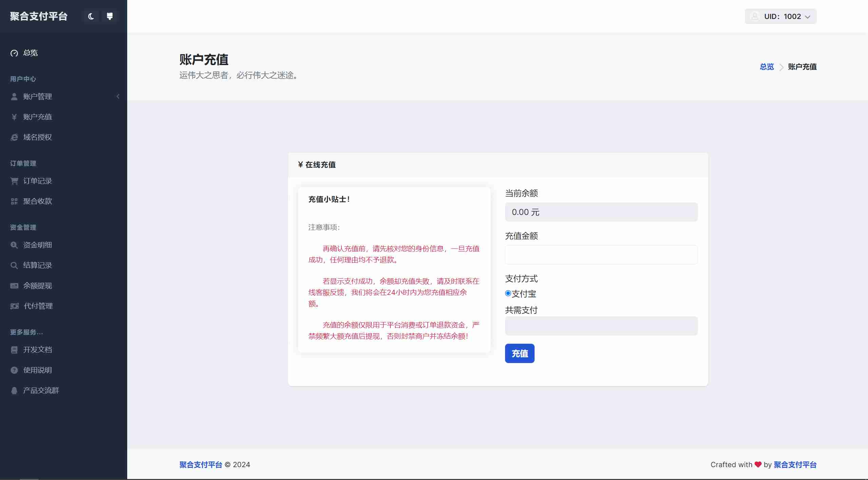Viewport: 868px width, 480px height.
Task: Open 开发文档 book icon
Action: click(x=14, y=350)
